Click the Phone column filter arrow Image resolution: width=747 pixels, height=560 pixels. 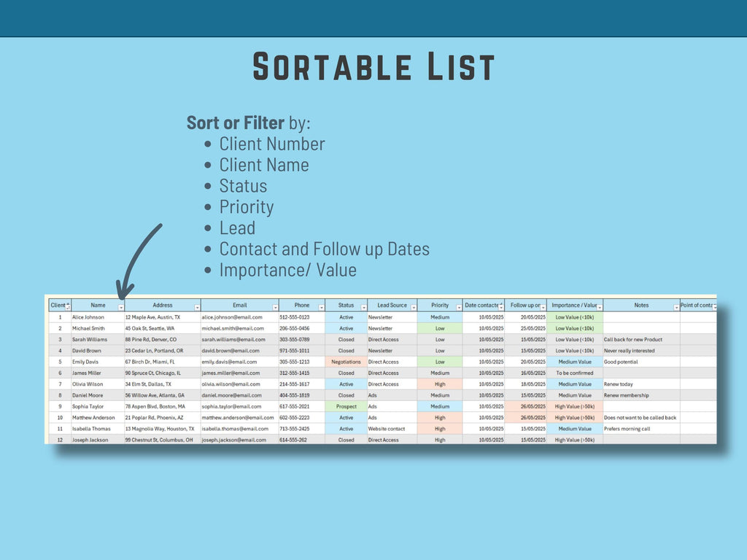click(322, 308)
